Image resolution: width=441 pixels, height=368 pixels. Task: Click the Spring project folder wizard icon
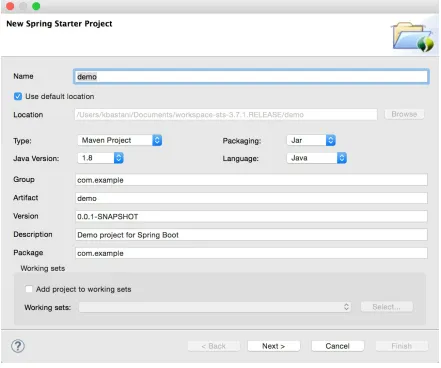coord(413,37)
